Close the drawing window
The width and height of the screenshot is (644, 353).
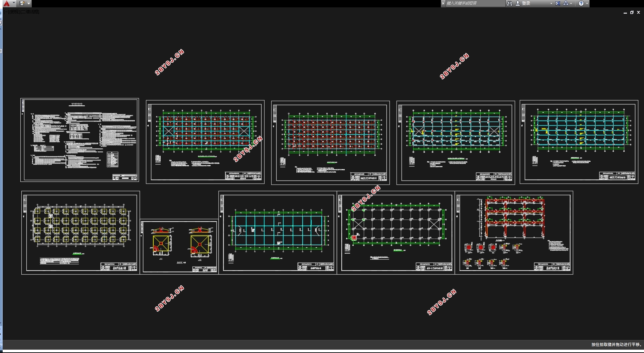(638, 12)
